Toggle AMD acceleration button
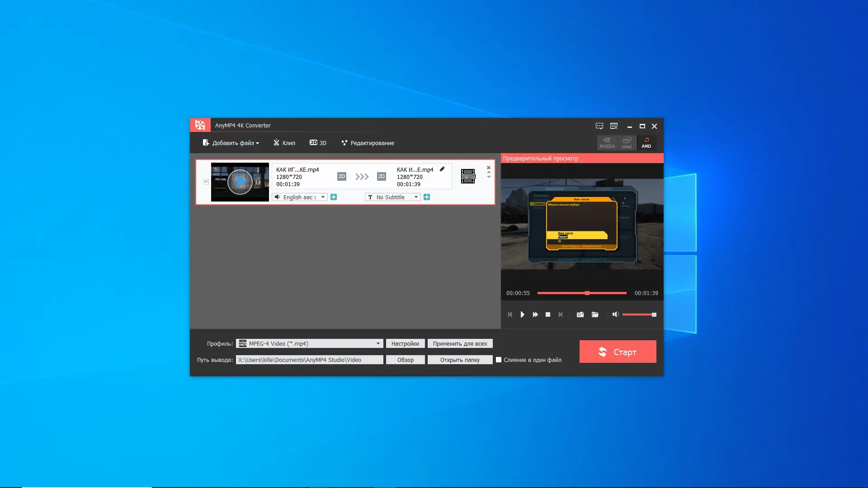868x488 pixels. 646,143
